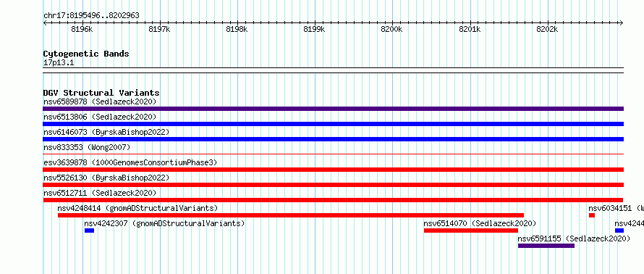The height and width of the screenshot is (274, 644).
Task: Click the 17p13.1 cytogenetic band bar
Action: coord(333,70)
